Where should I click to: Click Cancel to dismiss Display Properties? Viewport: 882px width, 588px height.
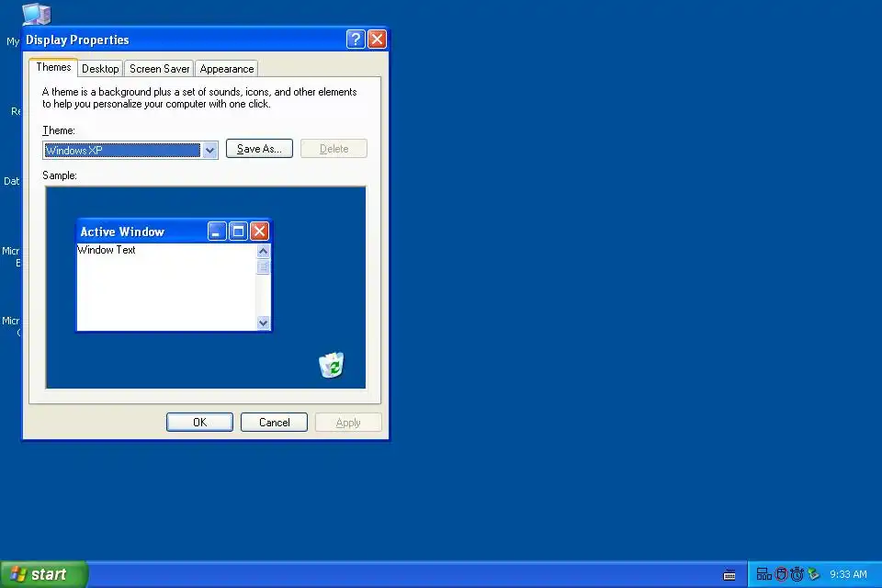coord(274,422)
